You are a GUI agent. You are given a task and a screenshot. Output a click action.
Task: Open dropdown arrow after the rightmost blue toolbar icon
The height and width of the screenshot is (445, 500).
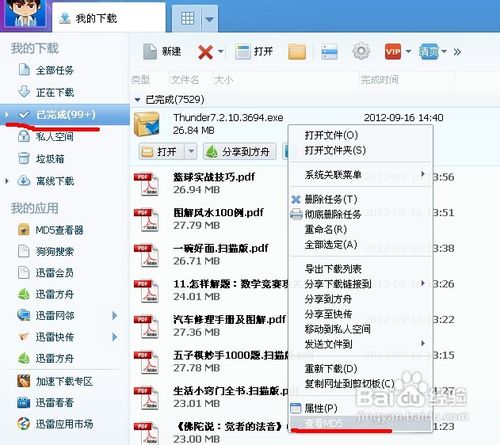coord(444,52)
